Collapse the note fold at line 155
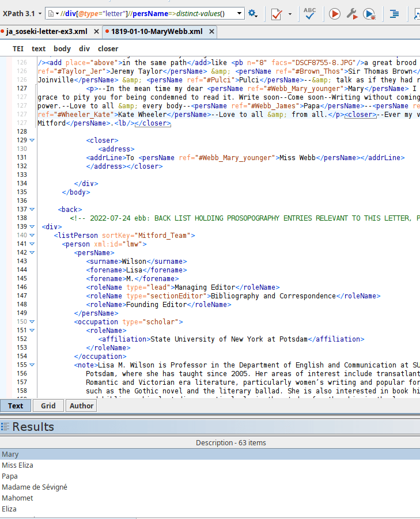The image size is (420, 519). click(32, 365)
